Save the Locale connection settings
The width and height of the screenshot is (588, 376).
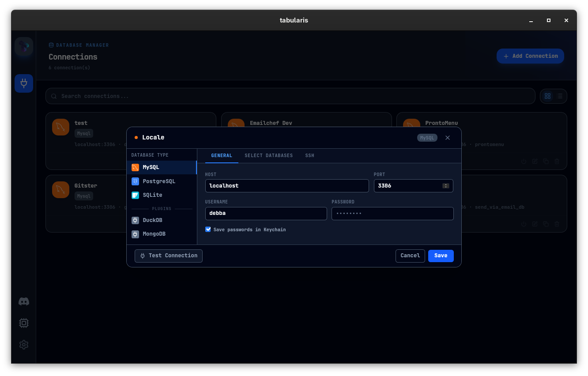point(440,256)
